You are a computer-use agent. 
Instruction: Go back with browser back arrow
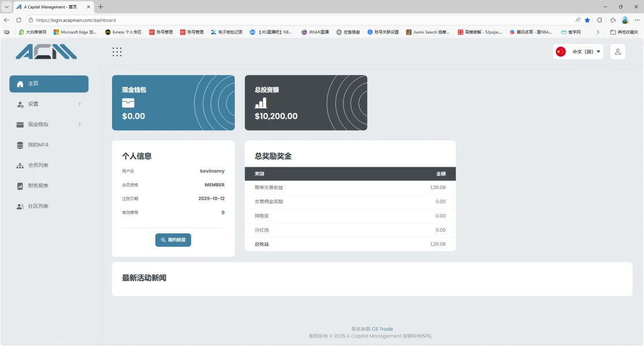[6, 20]
